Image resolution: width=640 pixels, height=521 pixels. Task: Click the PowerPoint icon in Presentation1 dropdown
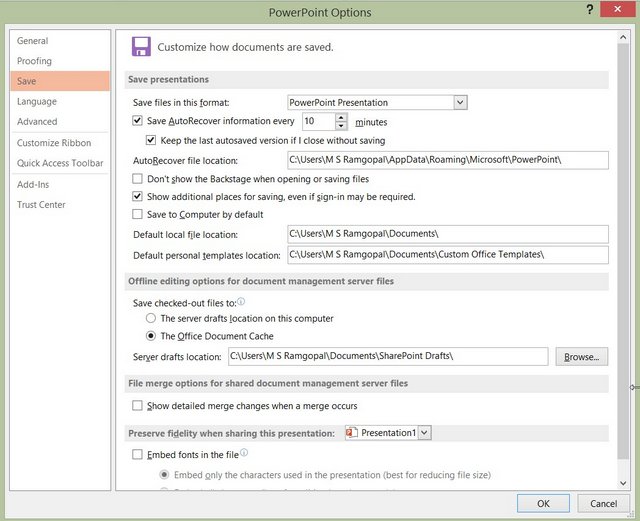coord(351,433)
